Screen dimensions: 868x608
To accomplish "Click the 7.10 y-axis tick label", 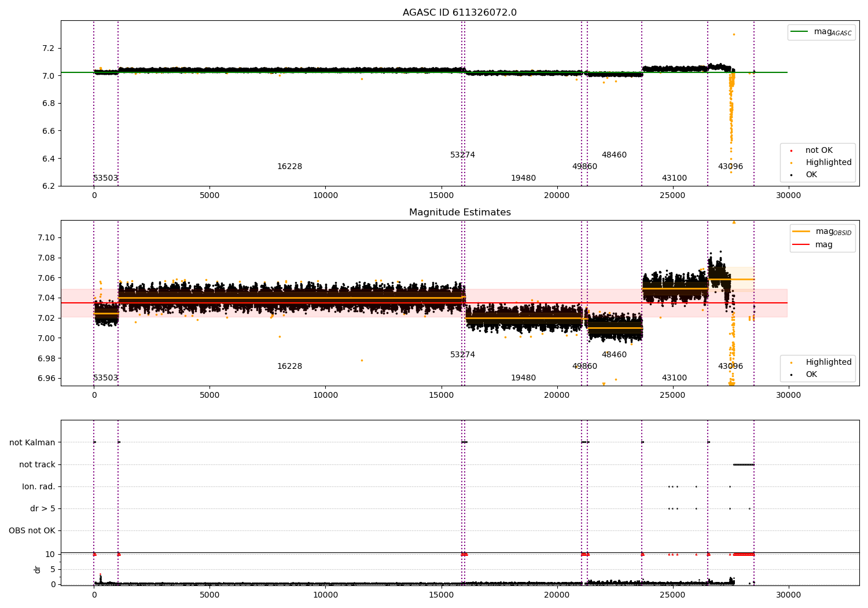I will tap(46, 238).
